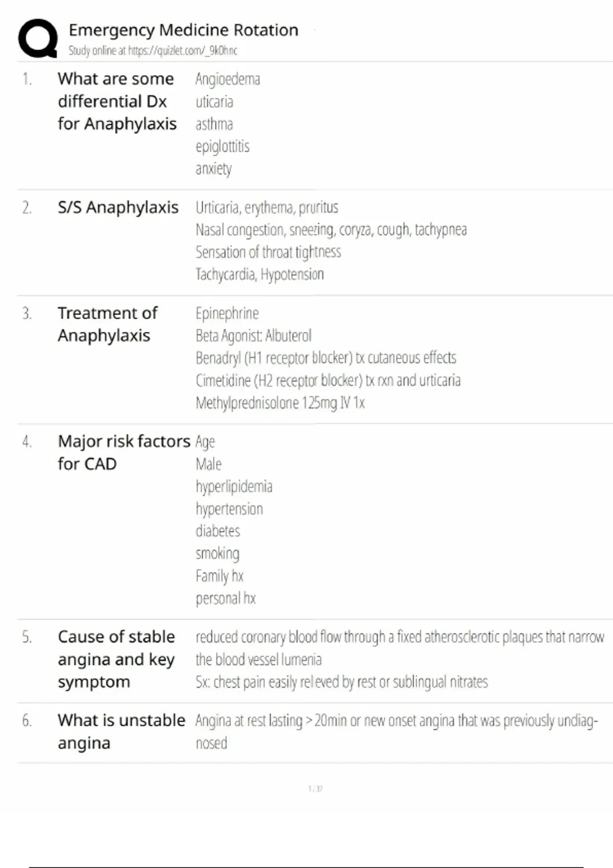Click the Major risk factors for CAD term

(124, 452)
